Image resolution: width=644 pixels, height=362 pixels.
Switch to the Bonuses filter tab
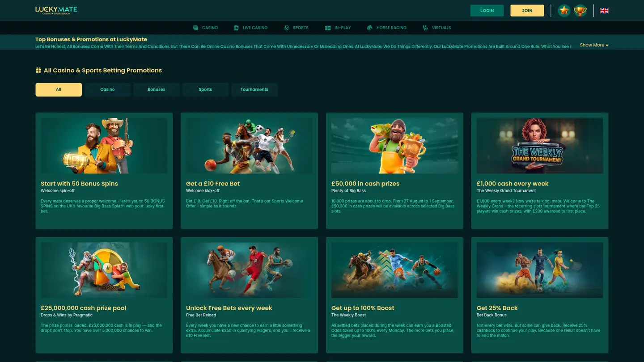(x=157, y=89)
